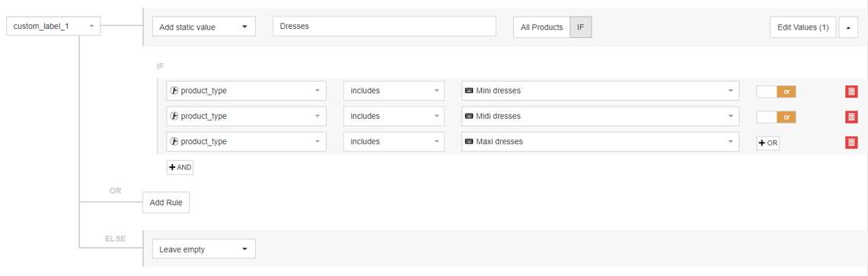Screen dimensions: 868x276
Task: Select the All Products option
Action: (541, 27)
